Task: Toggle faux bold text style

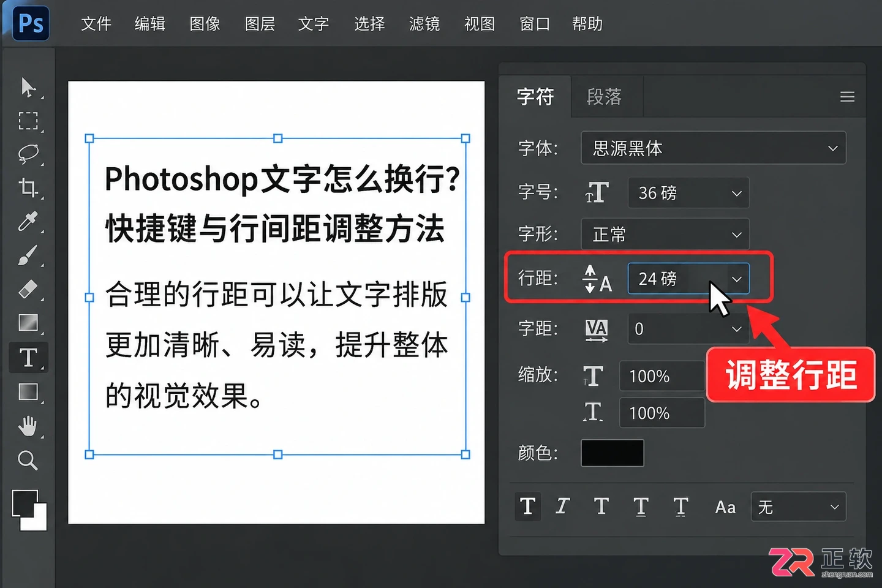Action: [527, 507]
